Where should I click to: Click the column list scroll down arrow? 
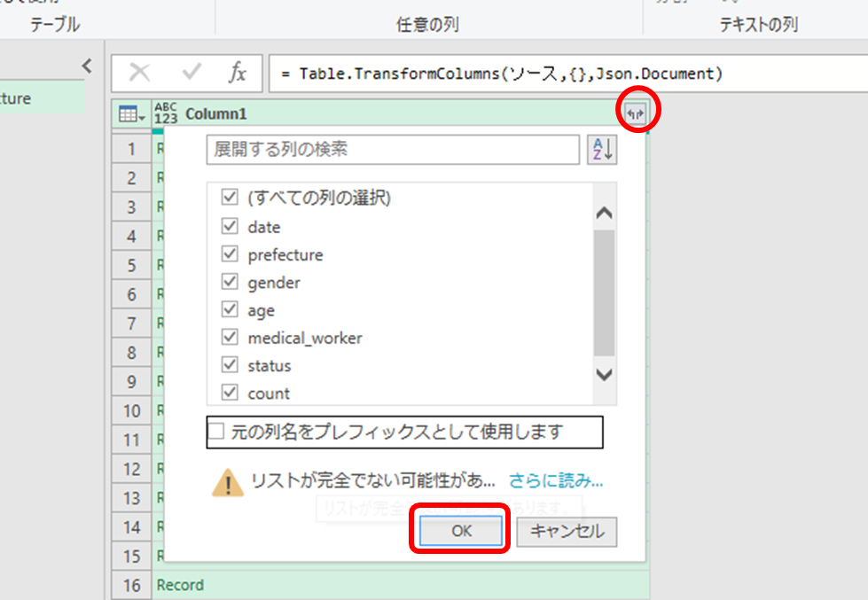click(604, 374)
